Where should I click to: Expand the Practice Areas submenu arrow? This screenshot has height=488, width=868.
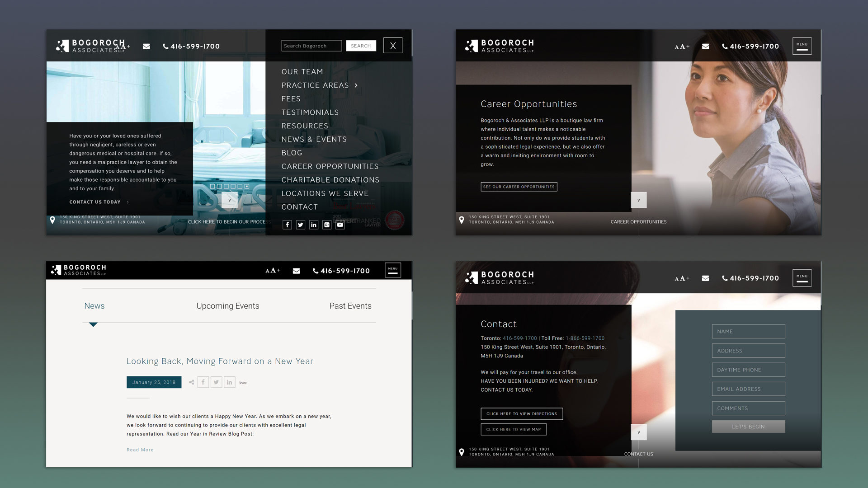(x=356, y=85)
